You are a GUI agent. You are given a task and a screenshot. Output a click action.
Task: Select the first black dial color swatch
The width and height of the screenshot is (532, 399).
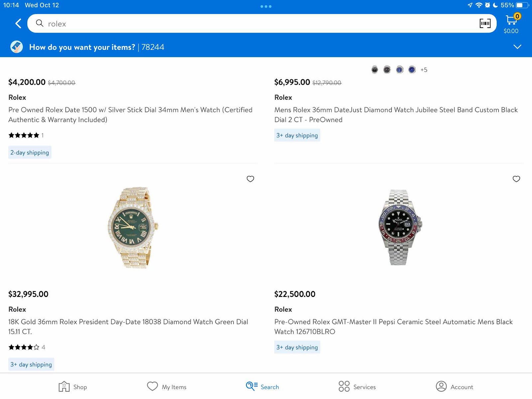coord(375,70)
